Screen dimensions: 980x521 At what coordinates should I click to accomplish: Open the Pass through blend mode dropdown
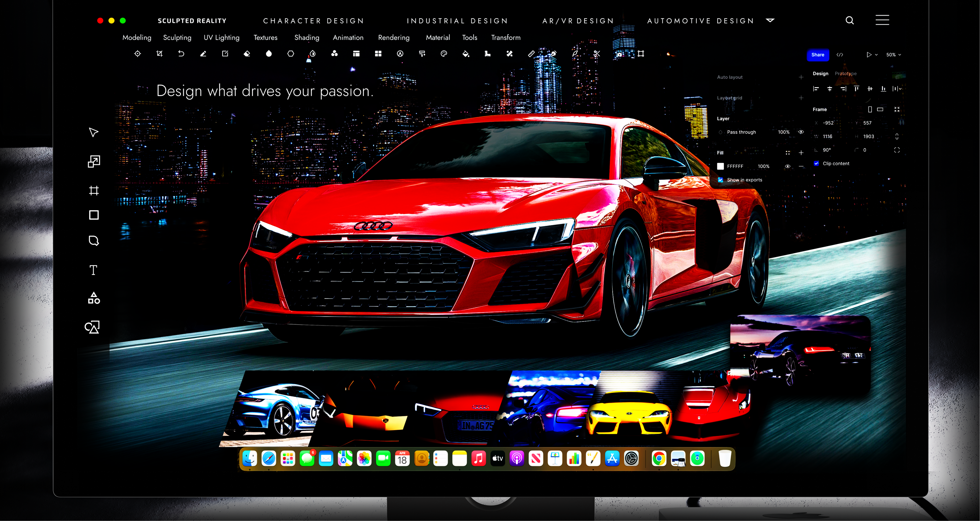click(x=741, y=132)
